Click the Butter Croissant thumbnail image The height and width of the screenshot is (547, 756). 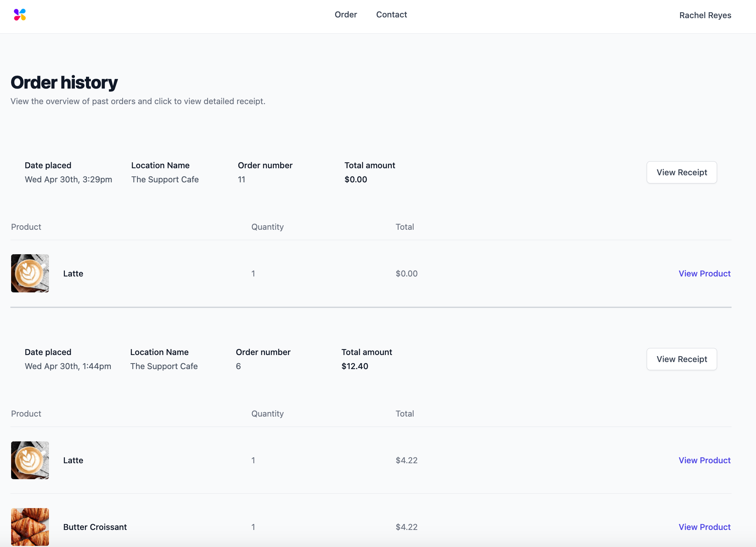point(30,527)
